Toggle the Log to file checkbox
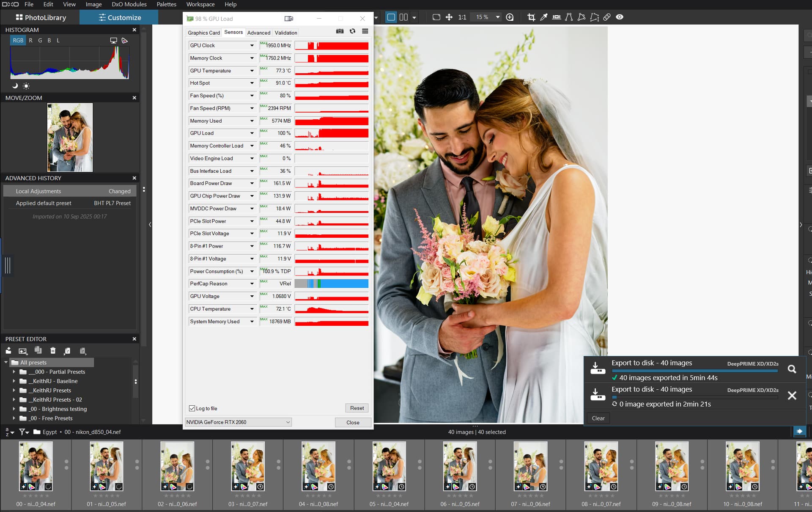 click(192, 408)
